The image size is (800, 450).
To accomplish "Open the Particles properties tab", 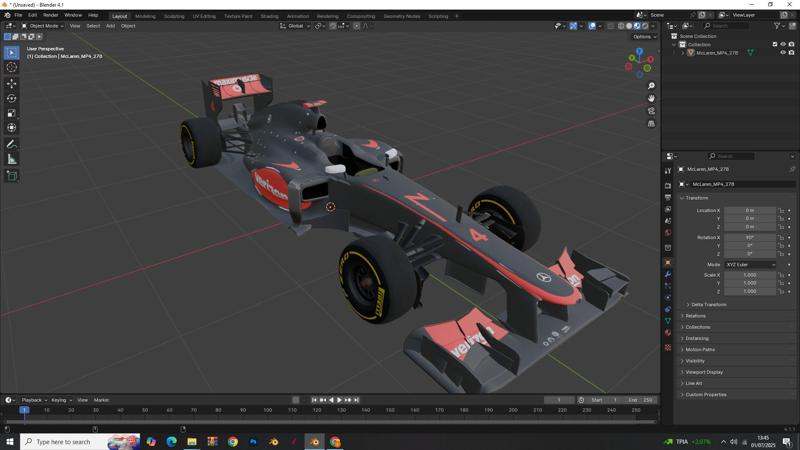I will point(668,286).
